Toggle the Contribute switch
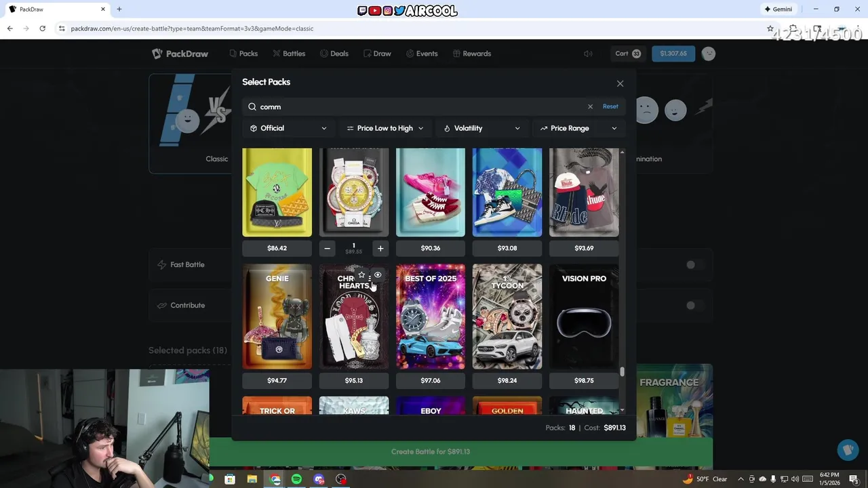 click(x=694, y=305)
